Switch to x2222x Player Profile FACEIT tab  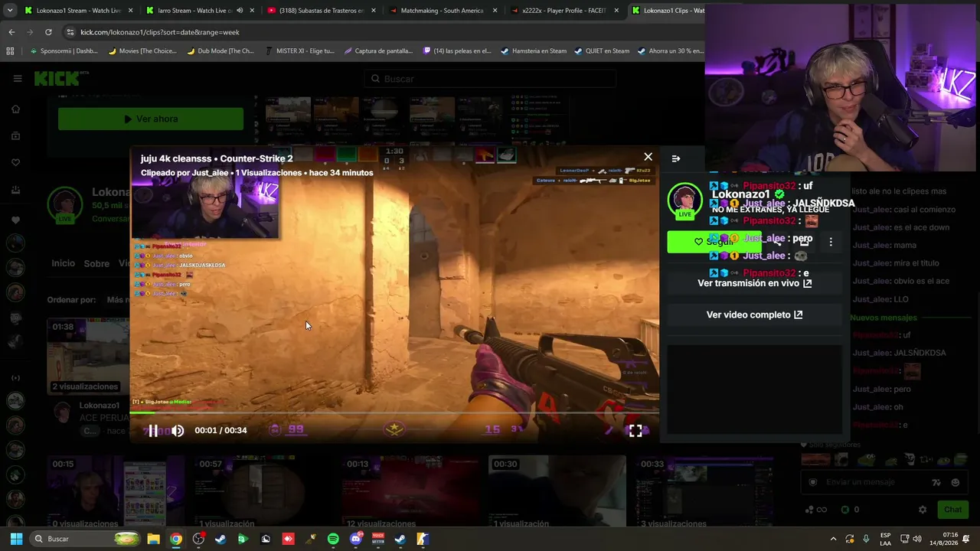[563, 11]
